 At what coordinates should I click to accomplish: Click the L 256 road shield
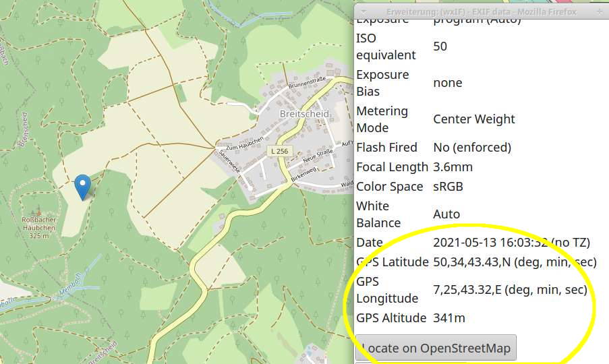tap(279, 151)
